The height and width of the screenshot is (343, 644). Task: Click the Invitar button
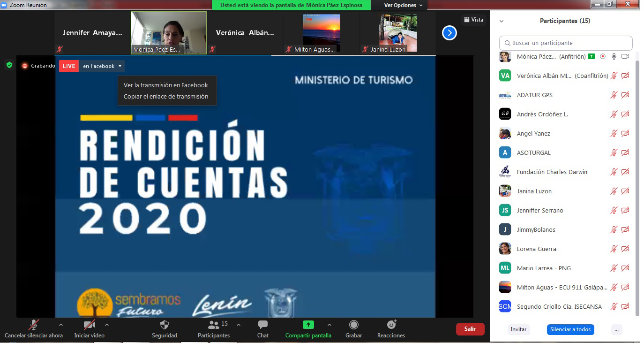[518, 329]
